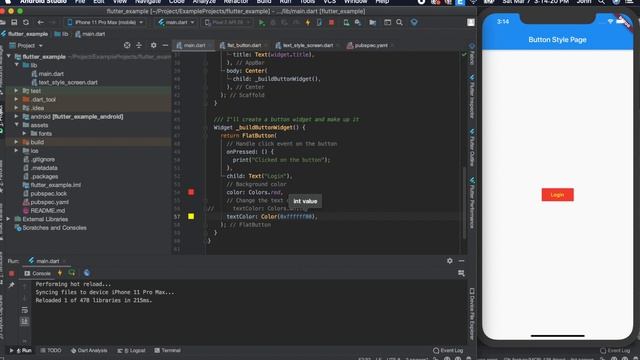This screenshot has height=360, width=640.
Task: Navigate back with the left arrow icon
Action: (x=40, y=22)
